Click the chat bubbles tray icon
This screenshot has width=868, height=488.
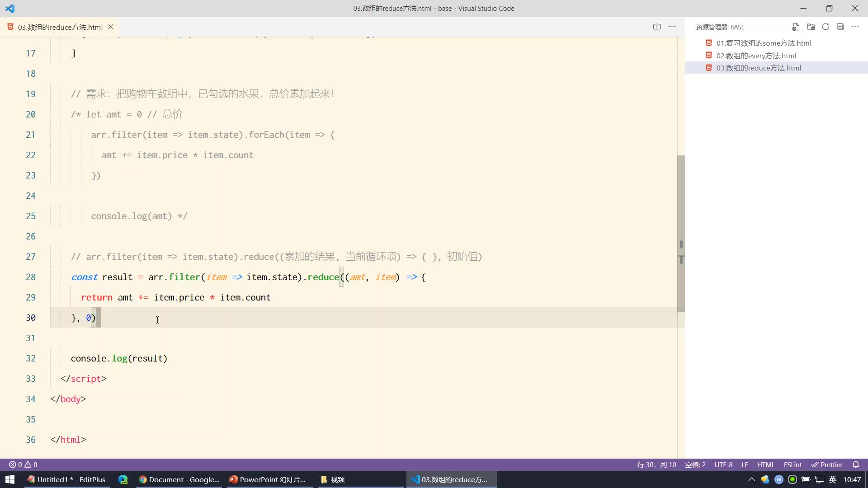(x=765, y=479)
